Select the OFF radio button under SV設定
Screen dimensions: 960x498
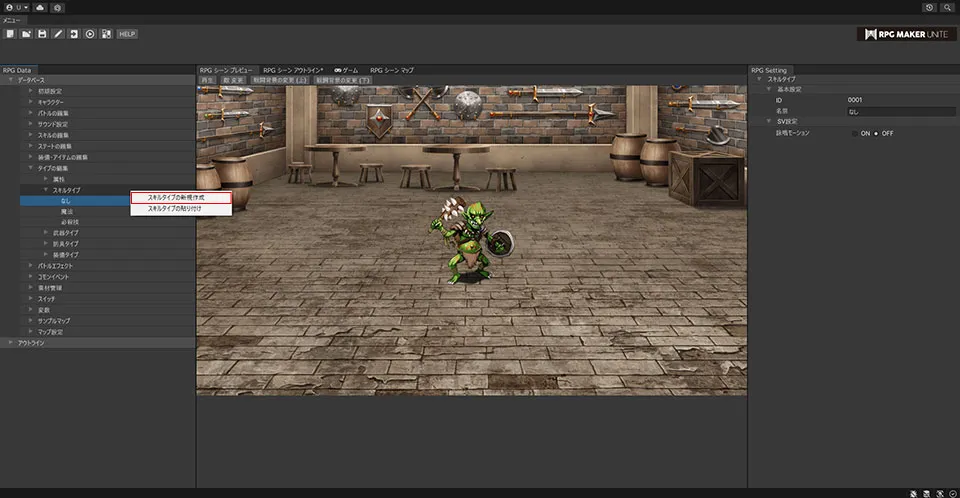pyautogui.click(x=876, y=133)
